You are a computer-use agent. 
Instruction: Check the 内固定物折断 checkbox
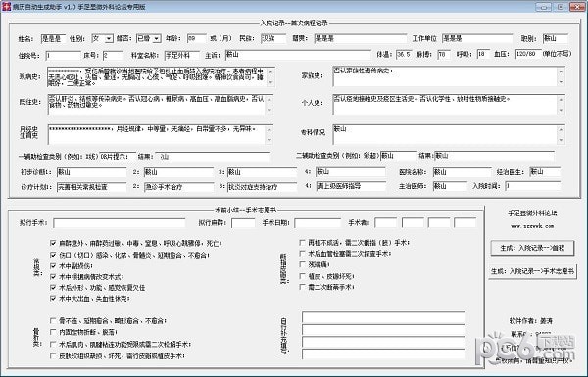(x=53, y=332)
